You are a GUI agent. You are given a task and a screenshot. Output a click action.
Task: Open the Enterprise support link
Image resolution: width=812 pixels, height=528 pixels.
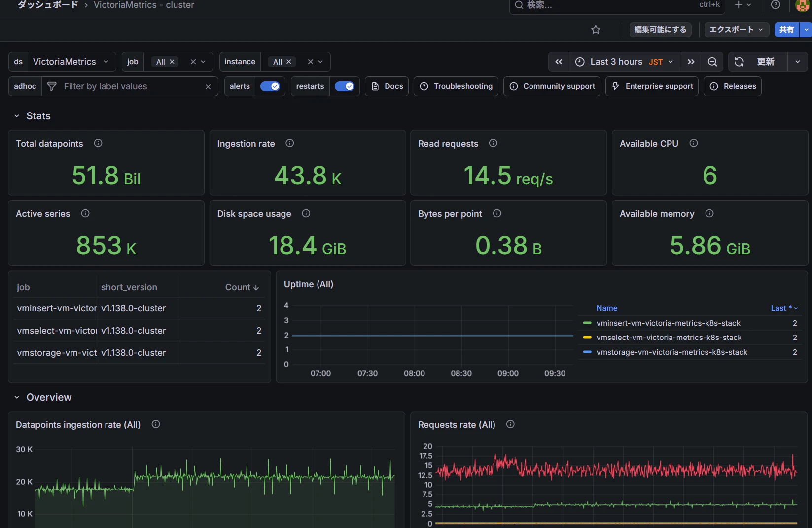pos(652,86)
